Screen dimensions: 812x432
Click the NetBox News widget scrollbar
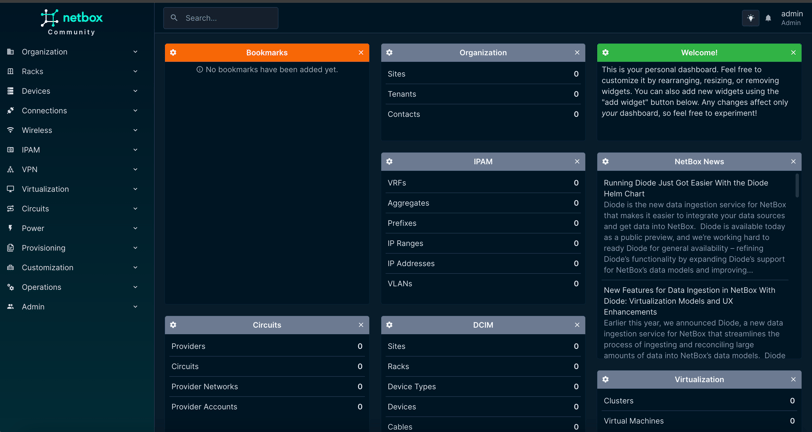(x=796, y=185)
